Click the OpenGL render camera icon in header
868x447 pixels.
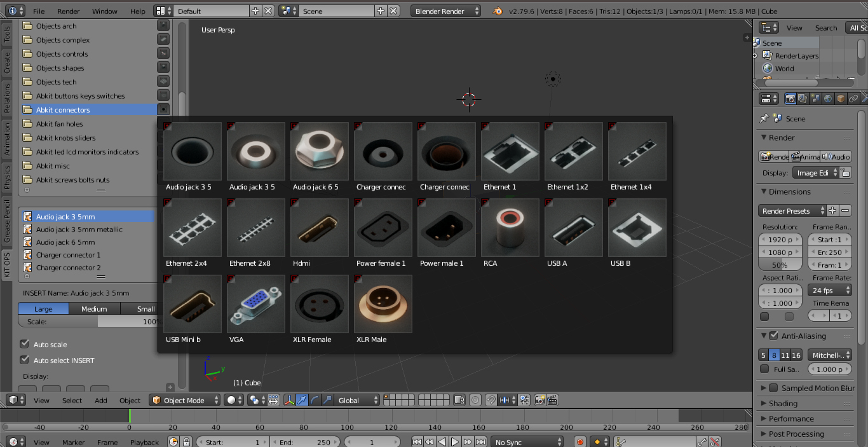pos(539,400)
